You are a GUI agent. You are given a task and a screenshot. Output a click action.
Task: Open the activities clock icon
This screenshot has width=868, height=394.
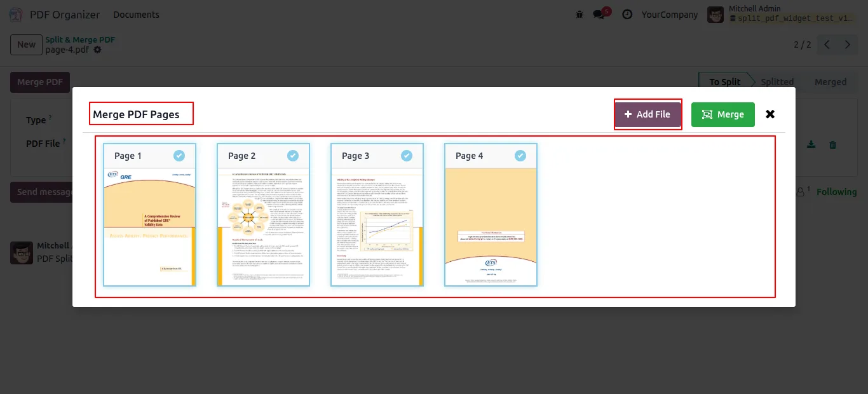tap(627, 14)
